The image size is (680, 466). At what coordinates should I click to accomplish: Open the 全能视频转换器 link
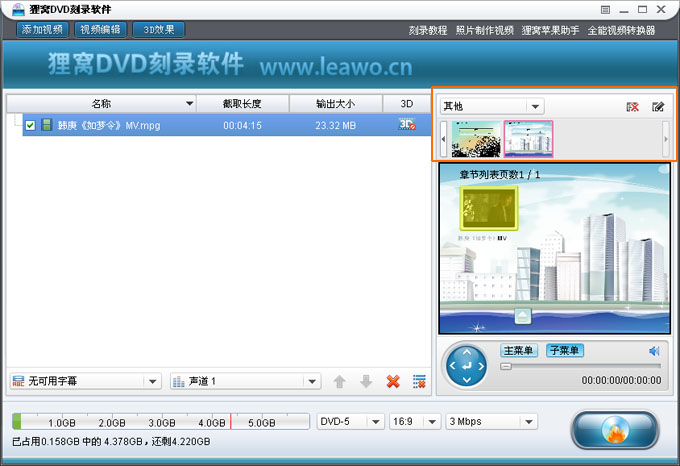click(621, 30)
